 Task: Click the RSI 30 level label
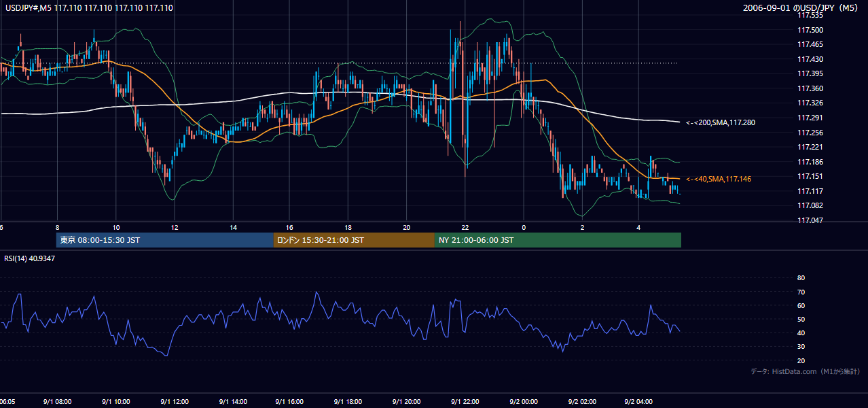coord(801,347)
